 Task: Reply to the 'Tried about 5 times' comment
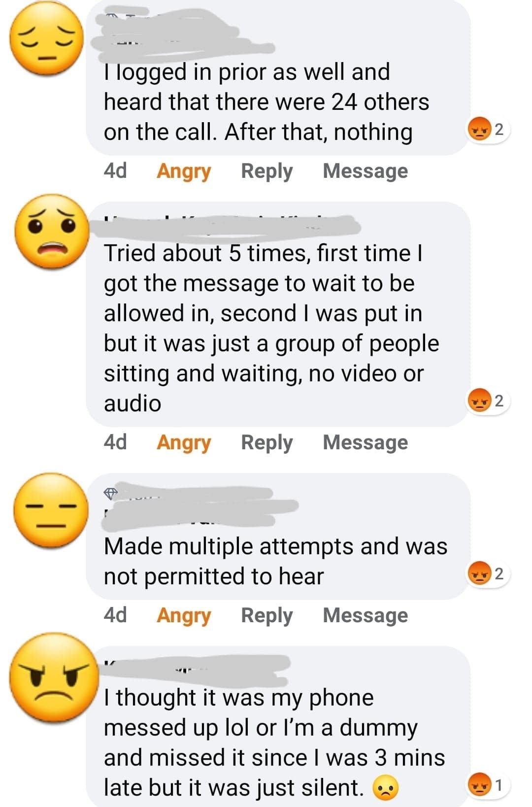pos(266,442)
